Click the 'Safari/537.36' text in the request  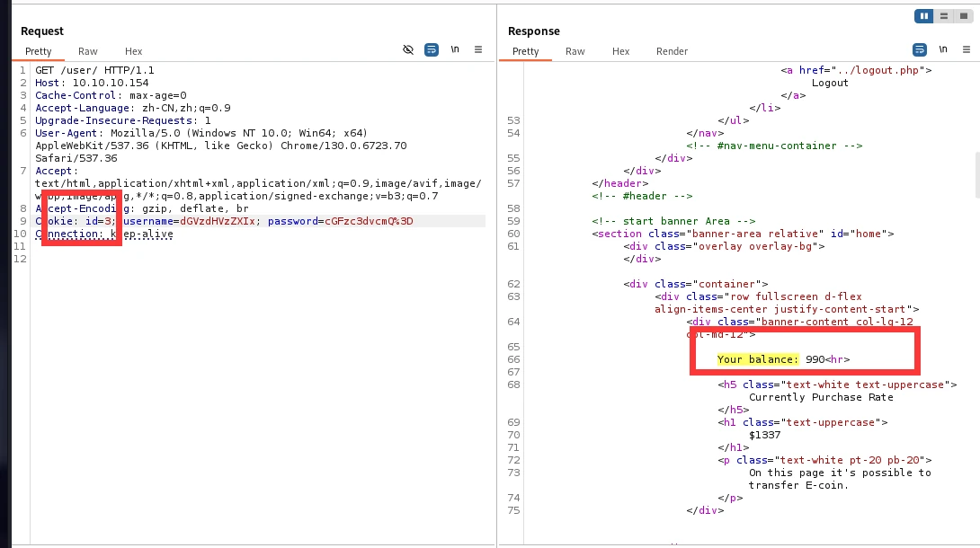point(76,158)
